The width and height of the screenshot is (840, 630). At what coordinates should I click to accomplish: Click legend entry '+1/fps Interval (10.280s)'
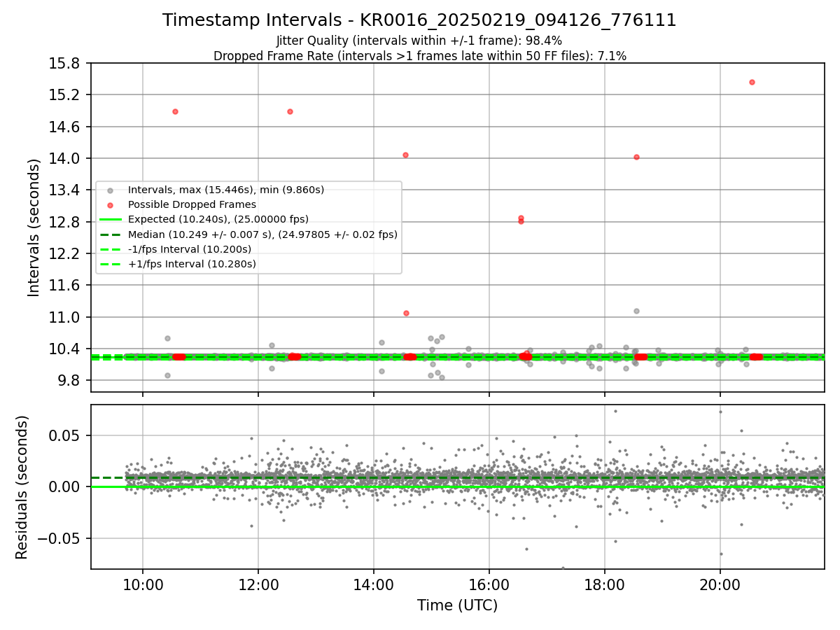click(192, 264)
